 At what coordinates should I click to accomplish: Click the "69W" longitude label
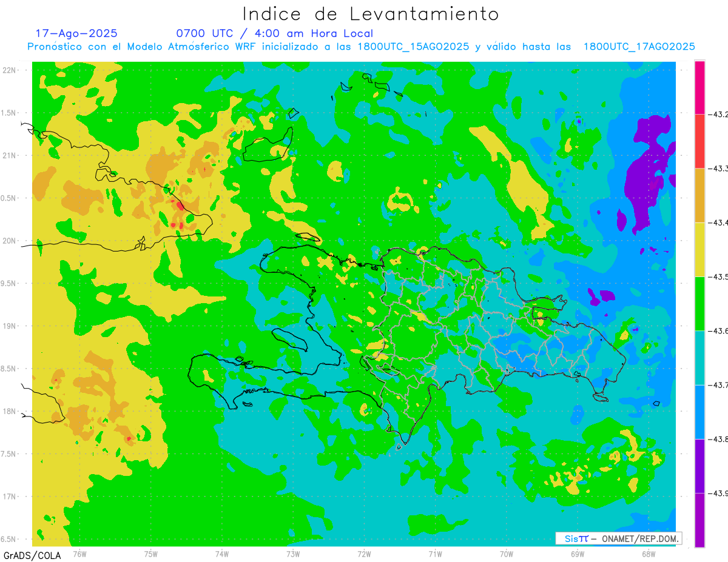point(577,554)
